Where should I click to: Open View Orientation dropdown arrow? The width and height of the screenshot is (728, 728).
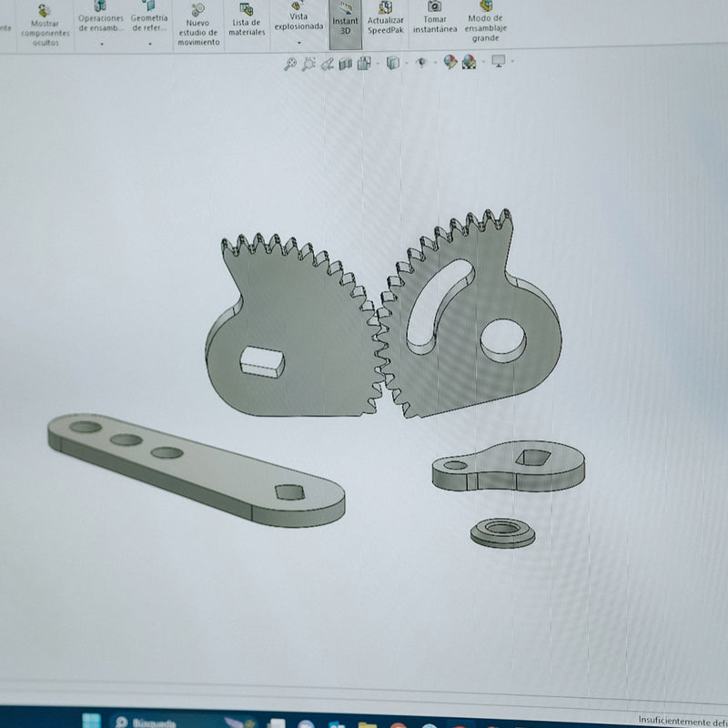[378, 63]
